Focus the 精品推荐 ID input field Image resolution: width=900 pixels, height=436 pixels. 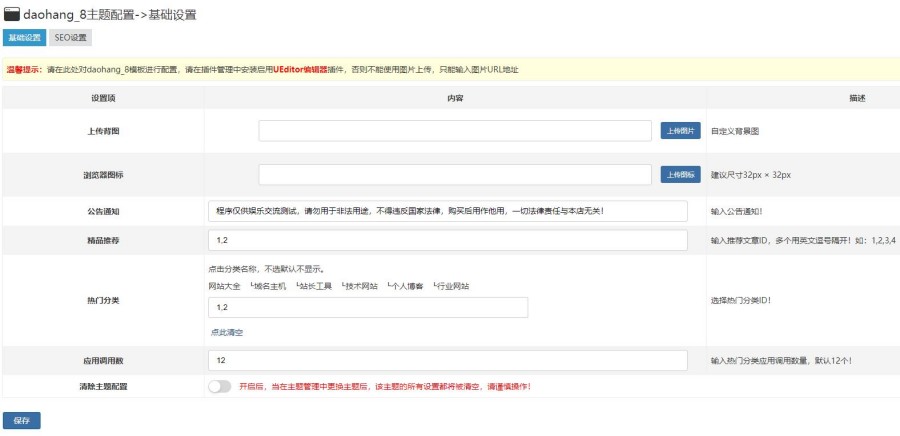point(448,240)
